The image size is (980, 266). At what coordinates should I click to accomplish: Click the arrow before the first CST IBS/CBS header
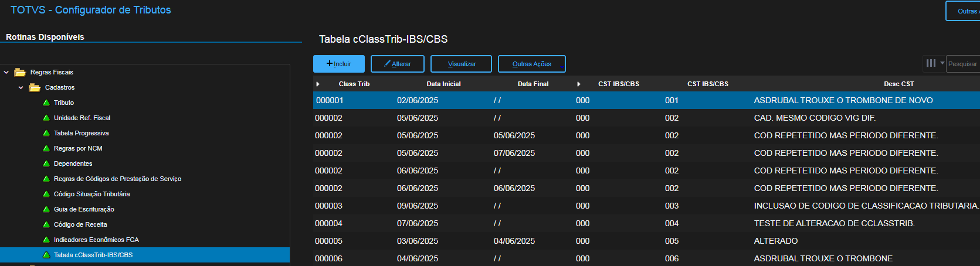pyautogui.click(x=578, y=84)
